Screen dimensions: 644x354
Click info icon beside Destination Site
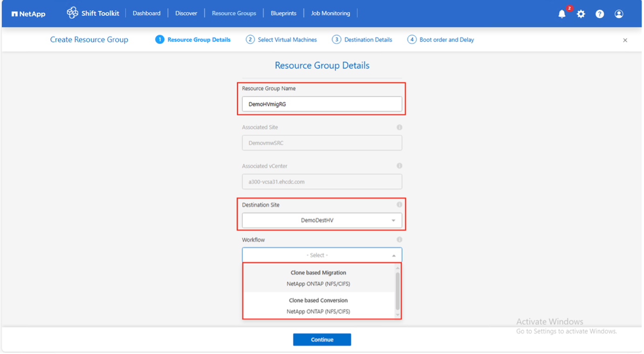pos(399,205)
